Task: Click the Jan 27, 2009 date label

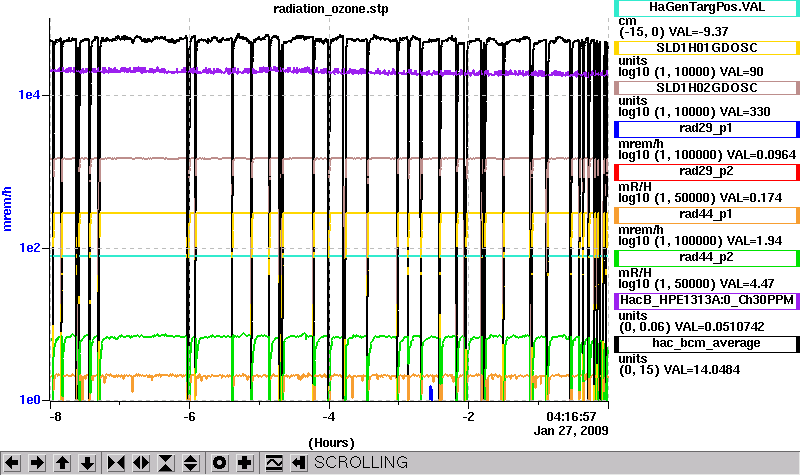Action: (x=571, y=431)
